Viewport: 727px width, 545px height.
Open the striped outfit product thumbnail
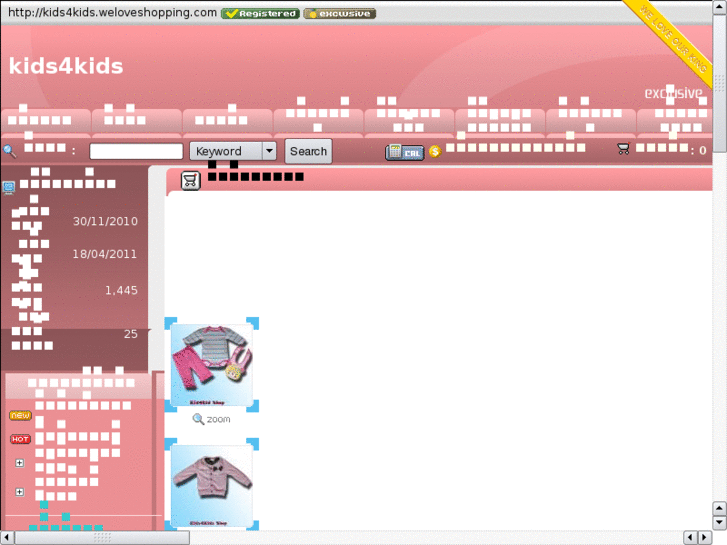point(212,365)
